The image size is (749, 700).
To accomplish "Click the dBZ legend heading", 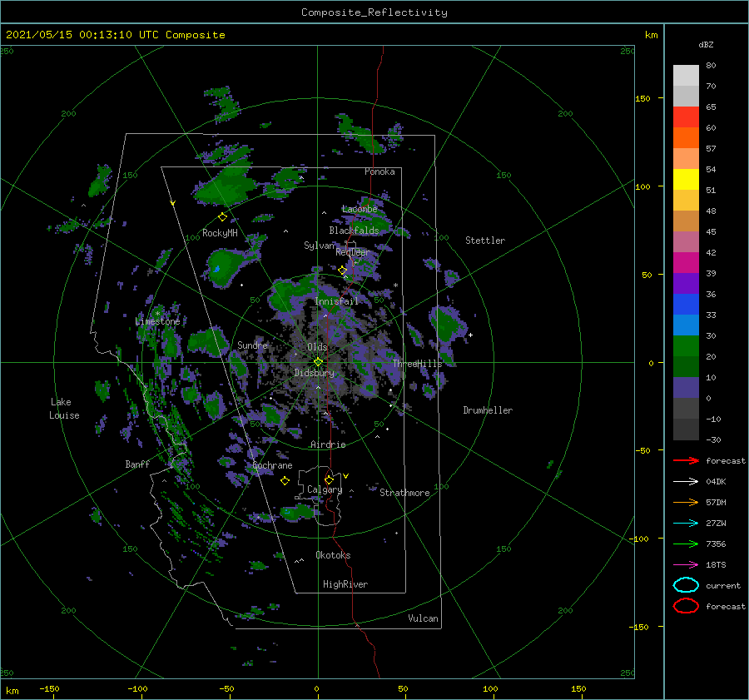I will click(706, 44).
